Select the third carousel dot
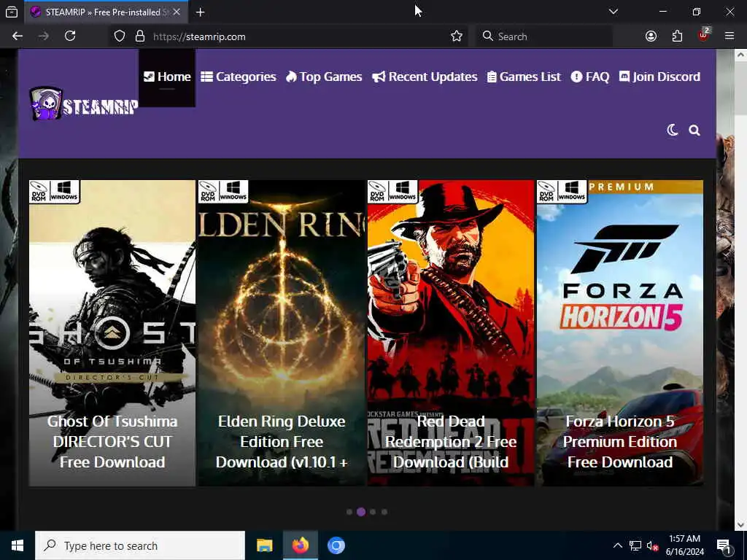747x560 pixels. 373,512
